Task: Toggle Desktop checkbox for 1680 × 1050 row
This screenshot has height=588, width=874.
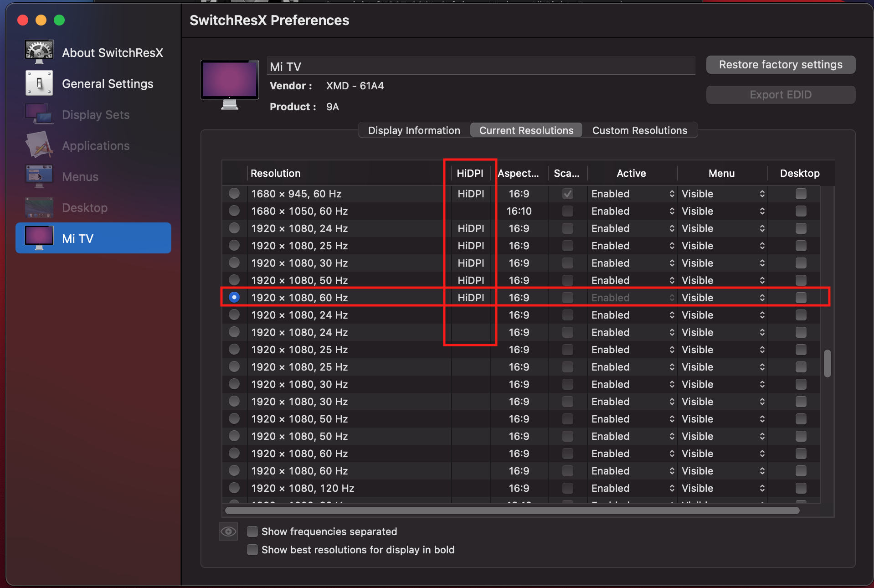Action: coord(801,211)
